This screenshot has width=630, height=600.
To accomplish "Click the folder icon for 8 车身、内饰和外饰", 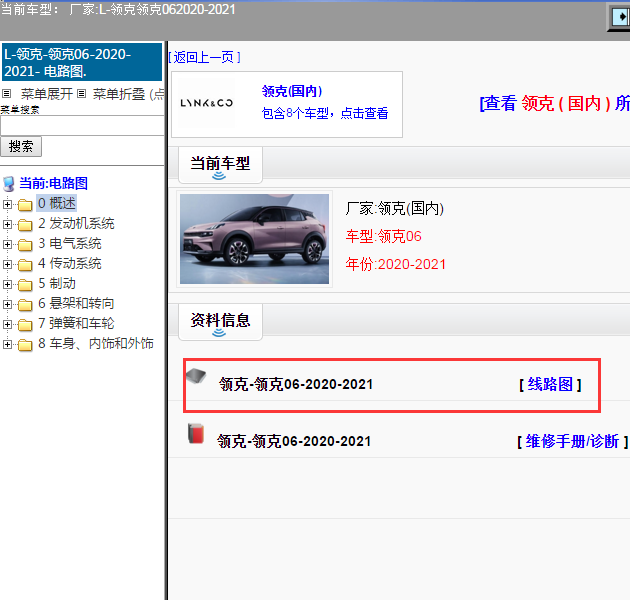I will click(25, 345).
